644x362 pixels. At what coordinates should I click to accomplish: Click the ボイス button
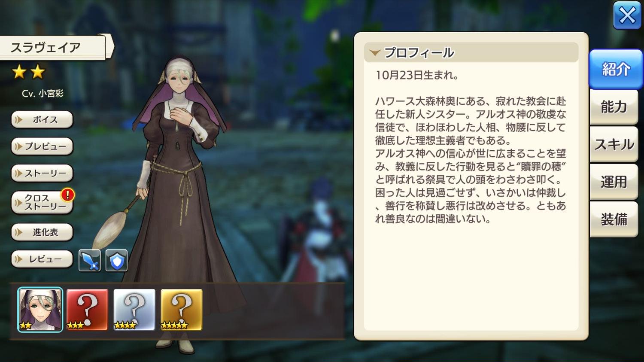[x=42, y=120]
